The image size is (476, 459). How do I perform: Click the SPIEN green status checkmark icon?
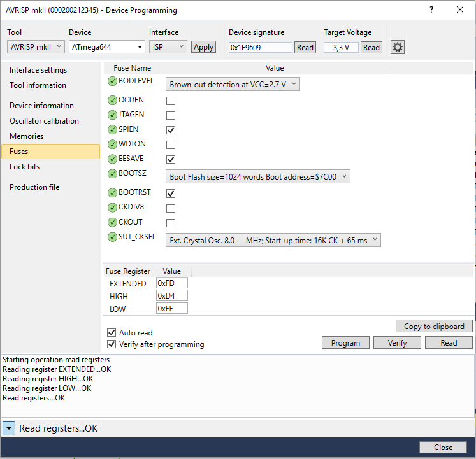tap(112, 129)
